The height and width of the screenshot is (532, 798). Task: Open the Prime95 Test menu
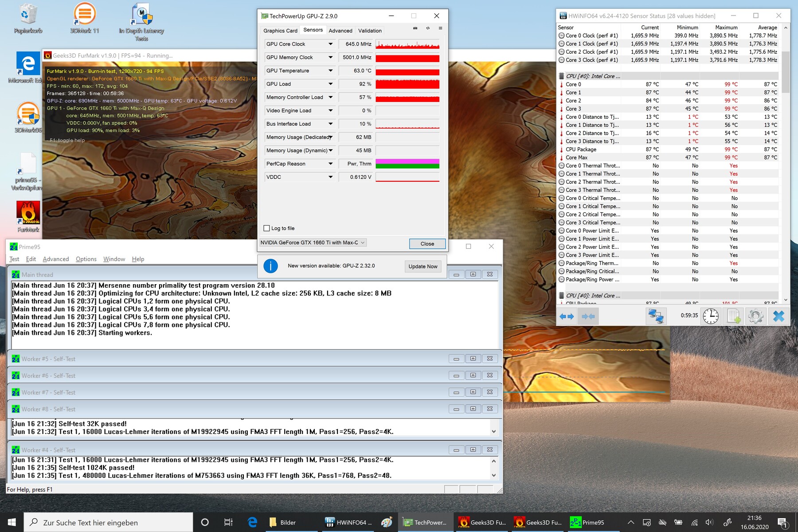click(x=14, y=259)
